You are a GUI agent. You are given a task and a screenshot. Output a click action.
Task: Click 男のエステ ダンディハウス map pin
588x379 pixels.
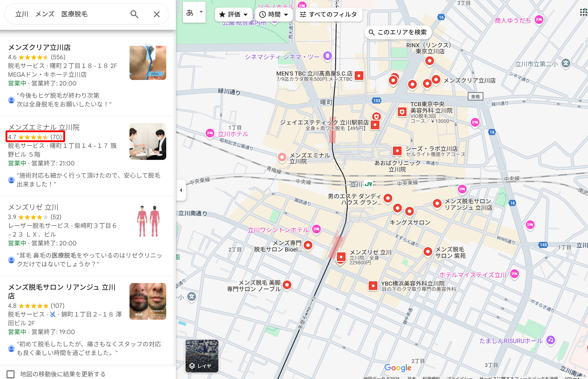coord(388,198)
